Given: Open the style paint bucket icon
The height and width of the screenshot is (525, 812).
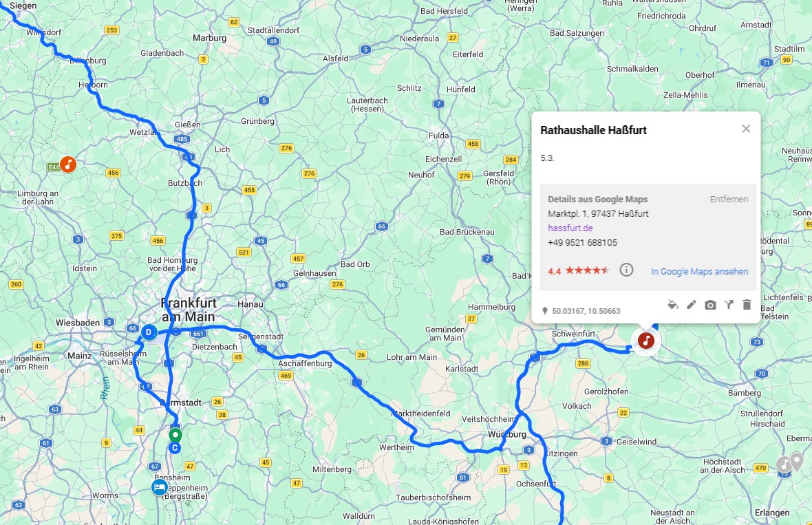Looking at the screenshot, I should [x=673, y=304].
